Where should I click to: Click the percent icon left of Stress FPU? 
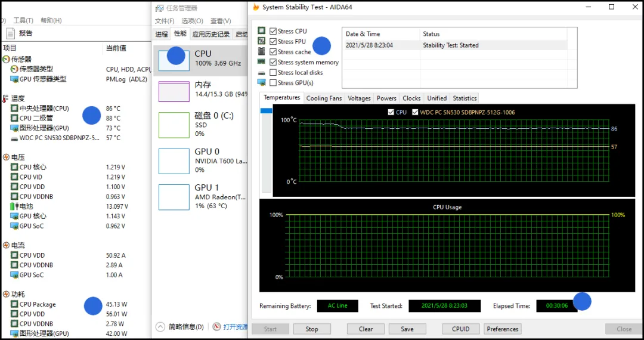(261, 41)
